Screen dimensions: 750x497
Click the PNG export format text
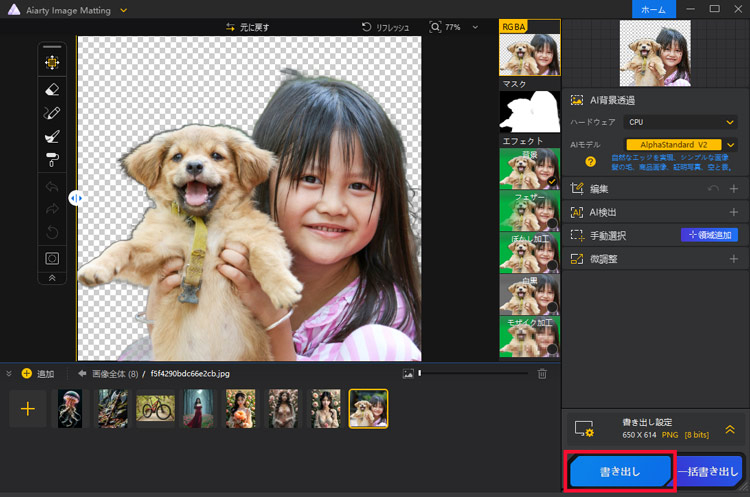pyautogui.click(x=670, y=435)
